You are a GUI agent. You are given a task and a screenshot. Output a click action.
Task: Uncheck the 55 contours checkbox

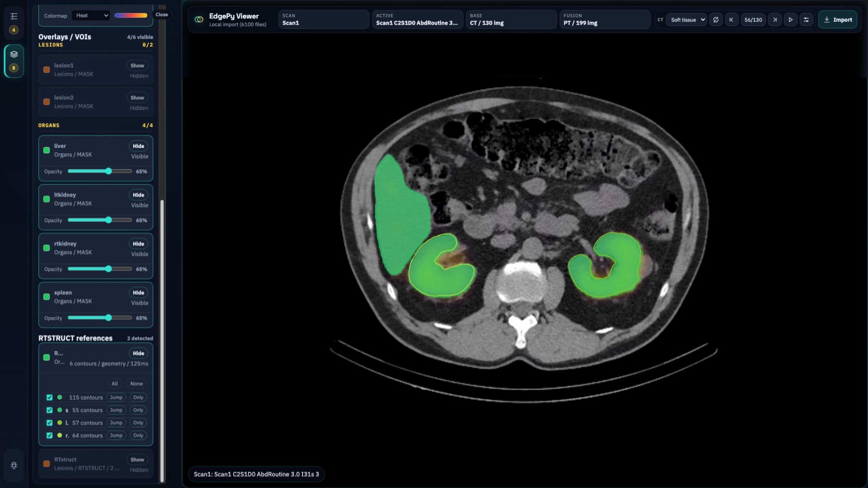coord(49,410)
